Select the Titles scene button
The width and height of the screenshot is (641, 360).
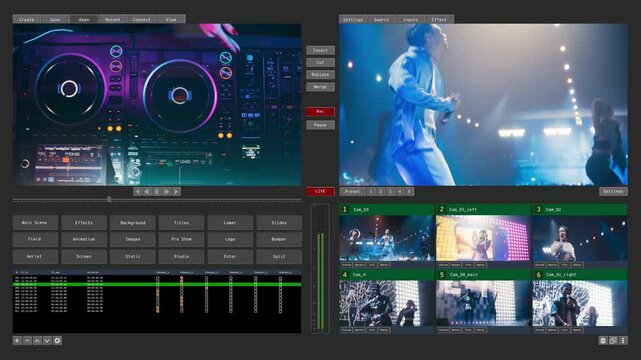181,223
